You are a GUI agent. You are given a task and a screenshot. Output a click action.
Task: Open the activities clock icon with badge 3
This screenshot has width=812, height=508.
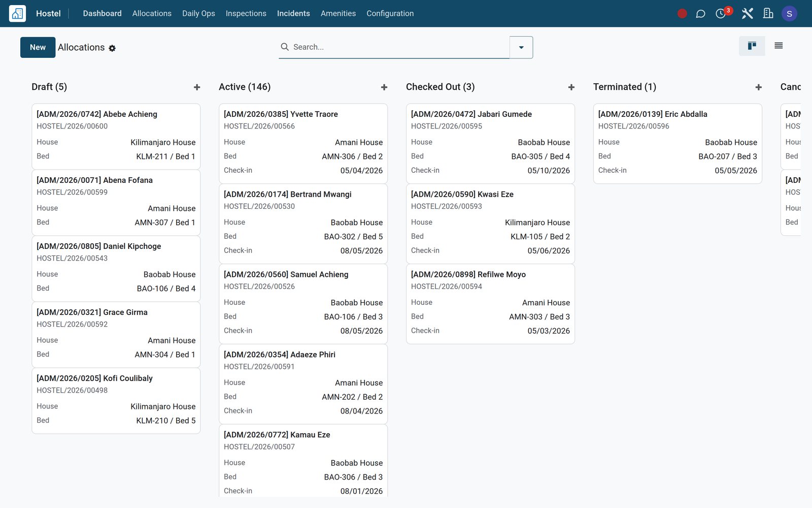pos(721,14)
